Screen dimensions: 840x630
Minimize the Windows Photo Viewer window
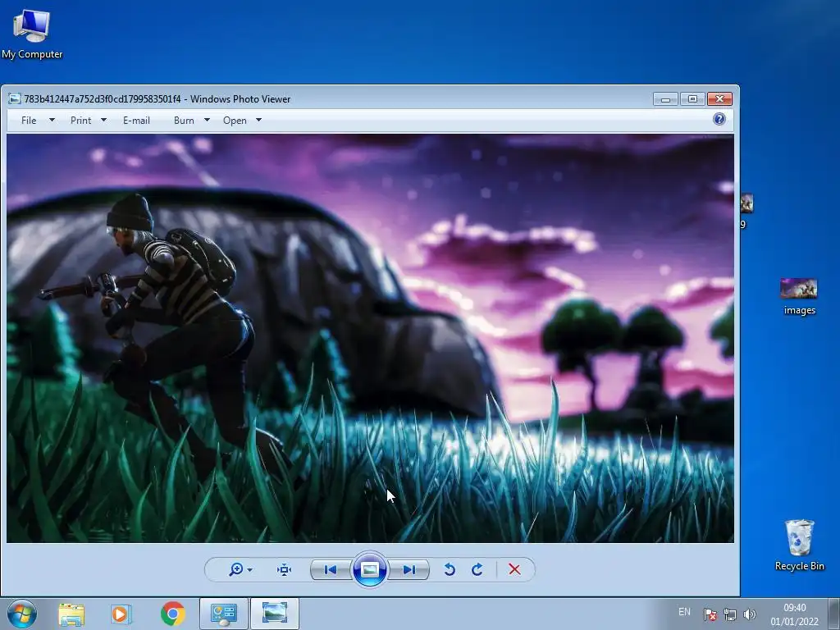[x=665, y=99]
